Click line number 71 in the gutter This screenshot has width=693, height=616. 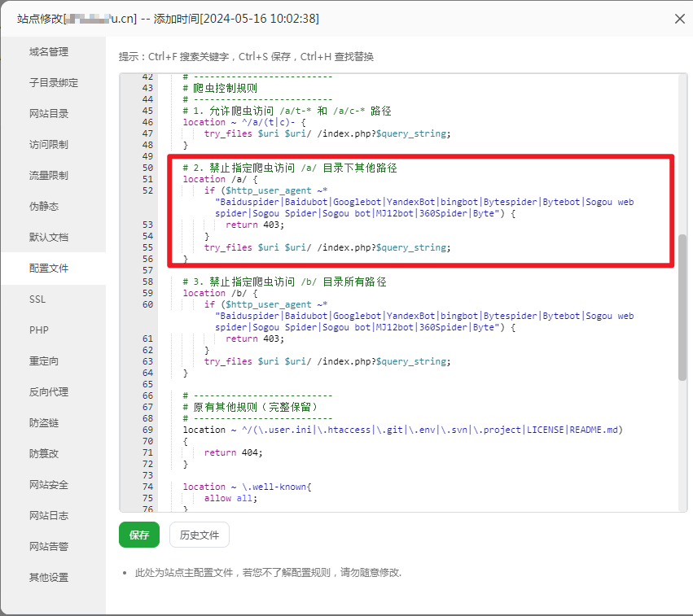tap(147, 452)
